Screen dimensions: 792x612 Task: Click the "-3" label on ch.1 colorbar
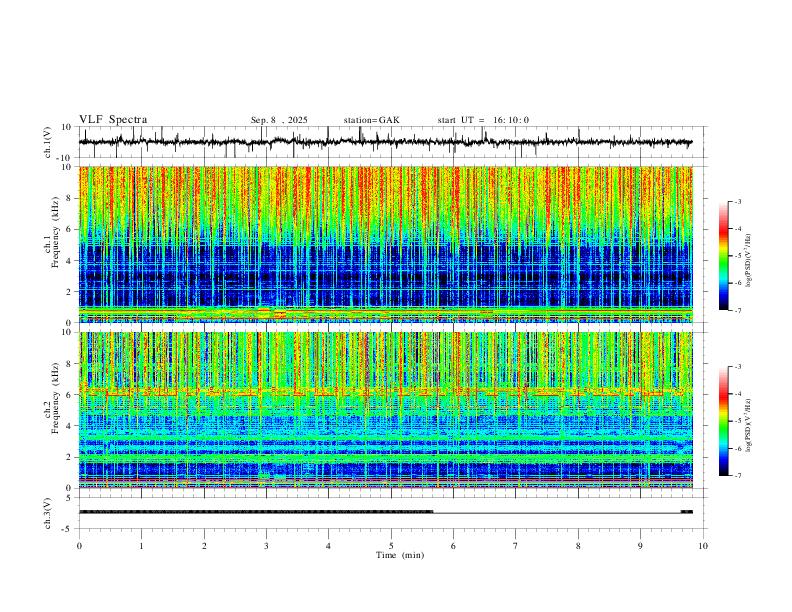click(738, 201)
